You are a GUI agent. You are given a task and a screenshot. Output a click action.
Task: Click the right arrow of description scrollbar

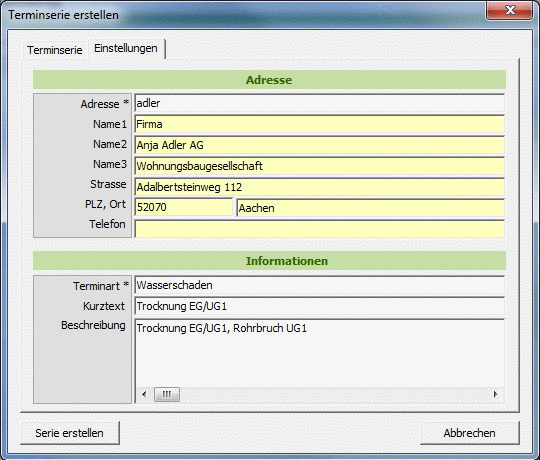[495, 394]
